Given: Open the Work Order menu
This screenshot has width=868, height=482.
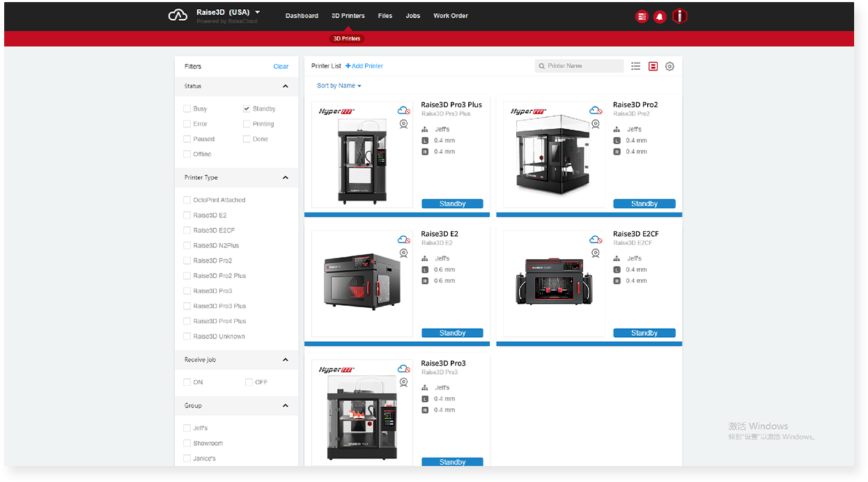Looking at the screenshot, I should 451,16.
